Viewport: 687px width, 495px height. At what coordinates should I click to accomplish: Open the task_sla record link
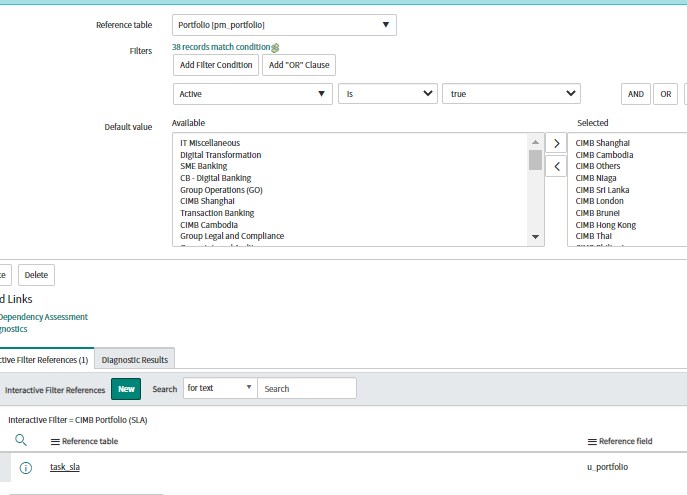(x=65, y=467)
